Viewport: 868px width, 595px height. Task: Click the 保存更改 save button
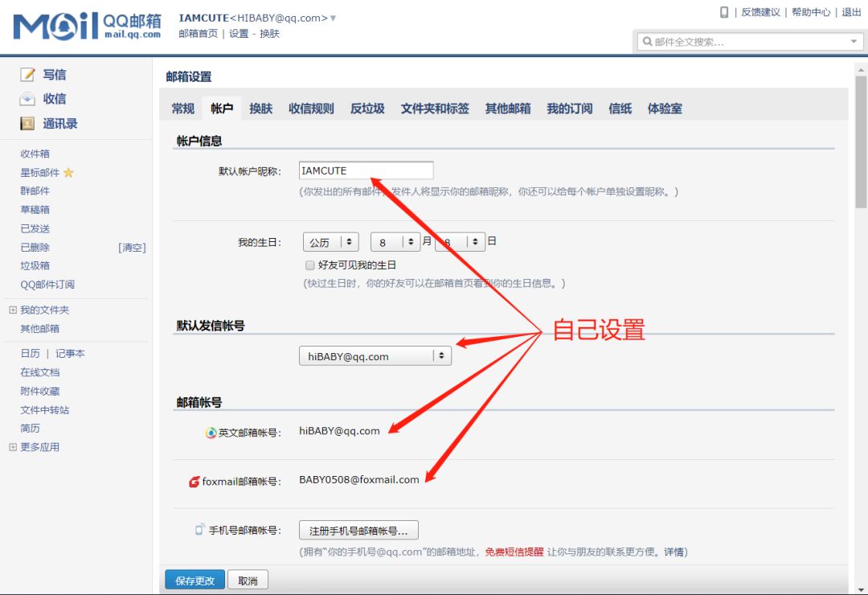pyautogui.click(x=194, y=578)
